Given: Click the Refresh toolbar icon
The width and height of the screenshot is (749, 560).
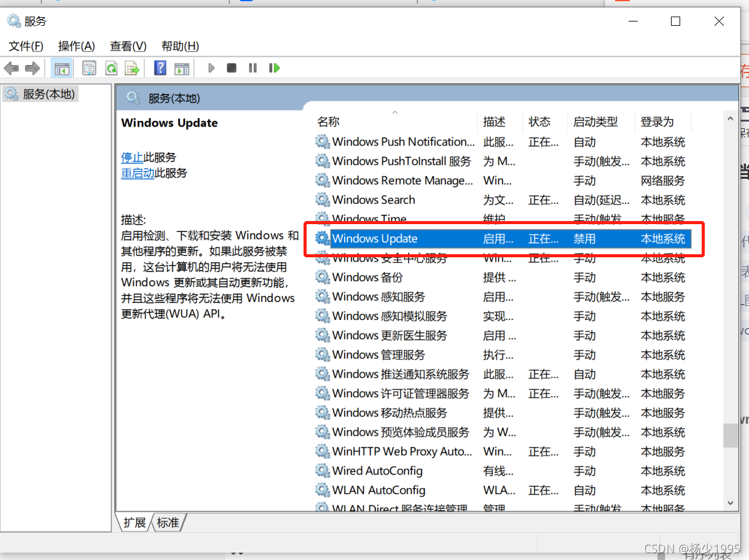Looking at the screenshot, I should [111, 68].
